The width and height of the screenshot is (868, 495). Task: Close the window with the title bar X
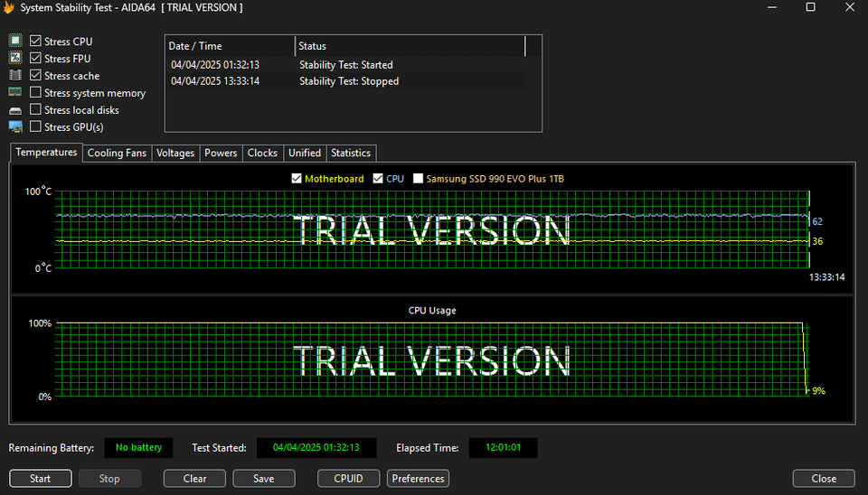850,7
